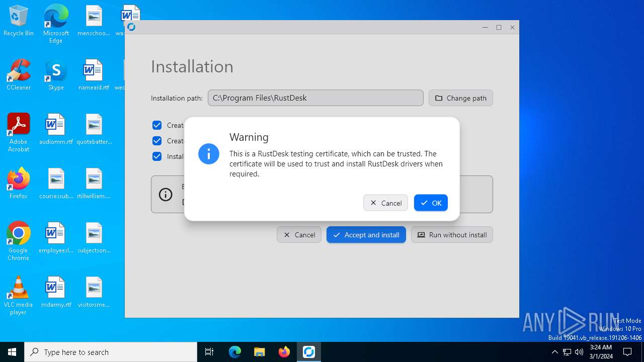Cancel the certificate warning dialog
The image size is (644, 362).
(x=385, y=203)
